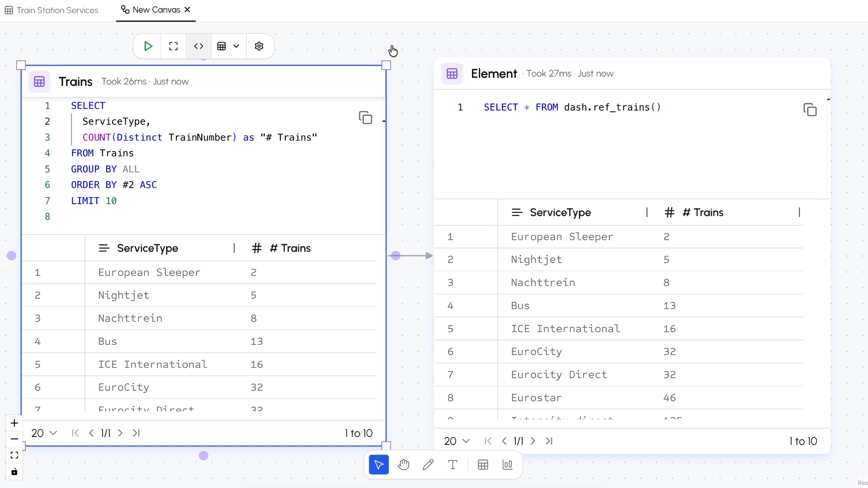Click the Trains element table icon
This screenshot has width=868, height=488.
(x=39, y=82)
